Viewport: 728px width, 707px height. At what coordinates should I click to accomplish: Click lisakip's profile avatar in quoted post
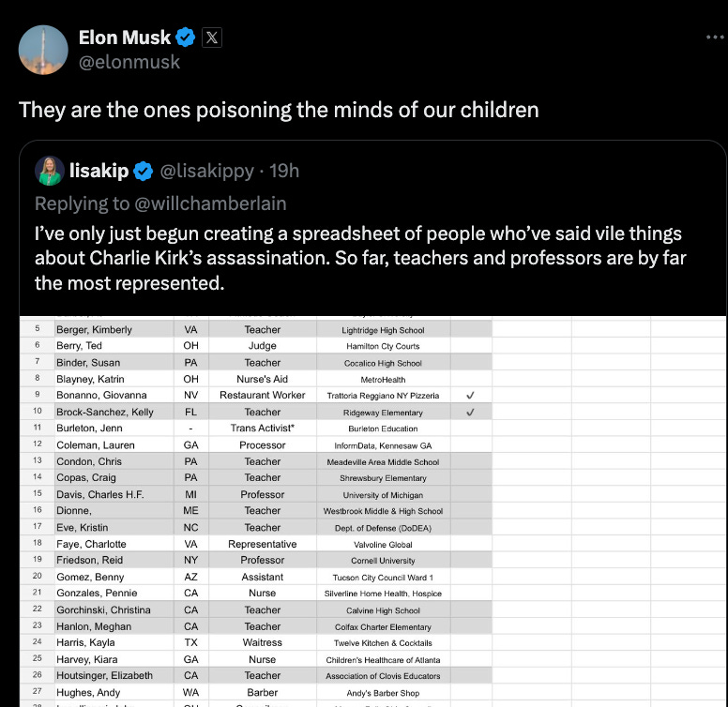pos(50,171)
